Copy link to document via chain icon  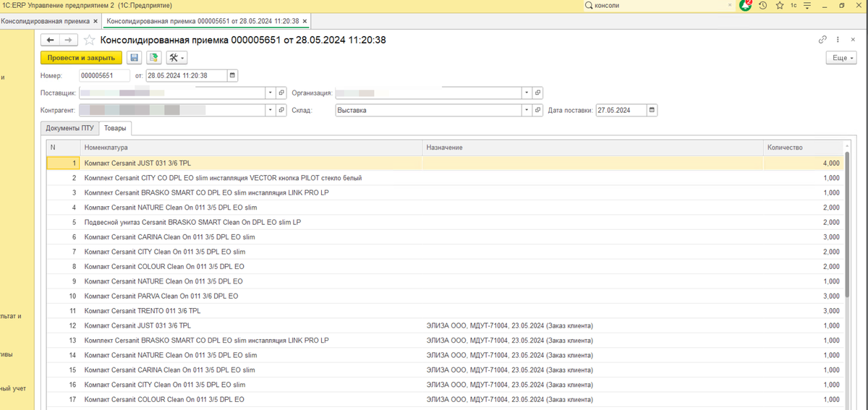point(822,40)
